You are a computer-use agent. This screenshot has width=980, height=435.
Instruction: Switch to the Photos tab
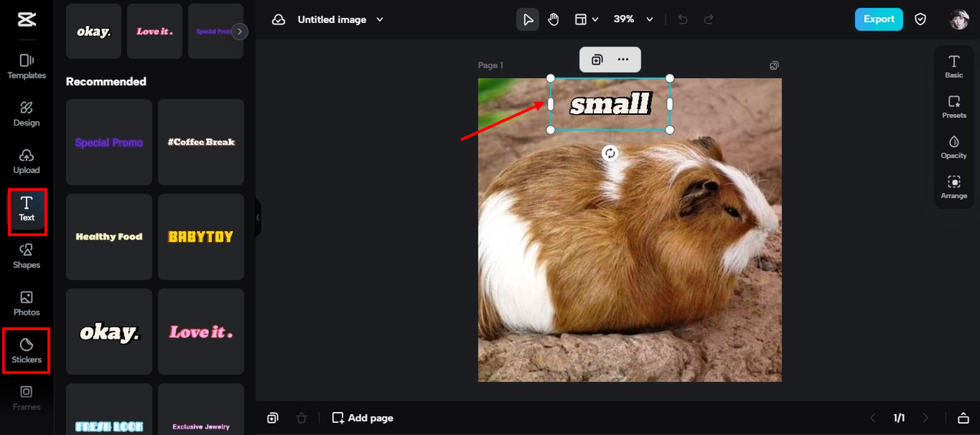pyautogui.click(x=27, y=303)
